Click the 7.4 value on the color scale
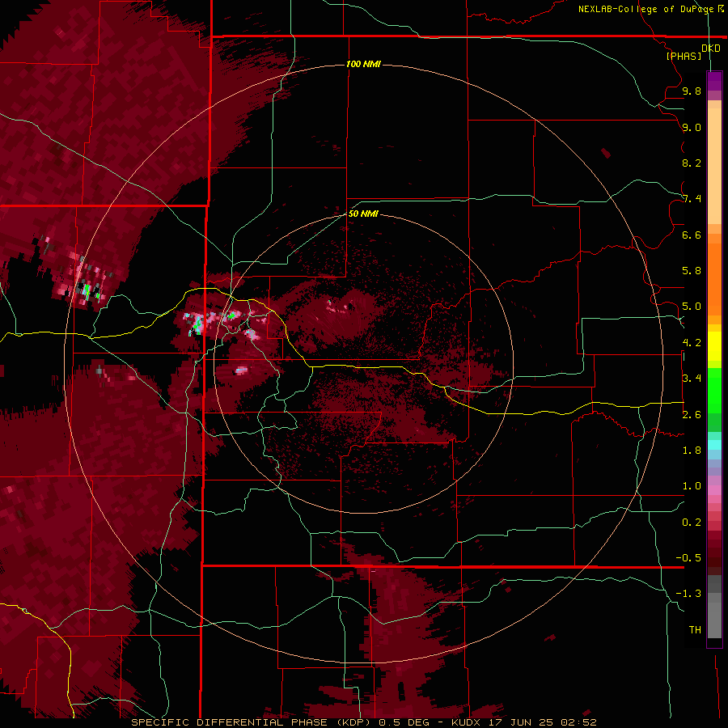The image size is (728, 728). coord(692,199)
